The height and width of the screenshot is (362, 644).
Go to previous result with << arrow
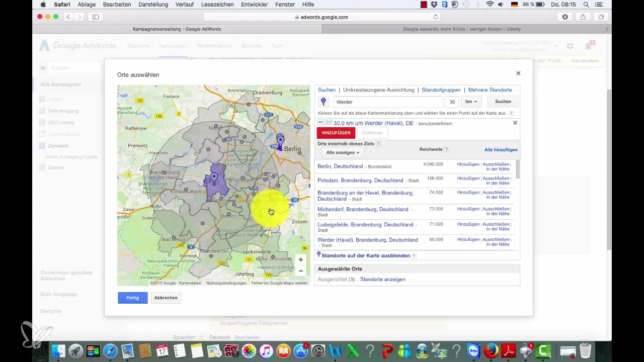coord(320,122)
